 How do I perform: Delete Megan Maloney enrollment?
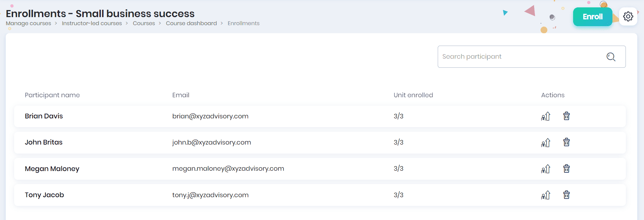[566, 168]
